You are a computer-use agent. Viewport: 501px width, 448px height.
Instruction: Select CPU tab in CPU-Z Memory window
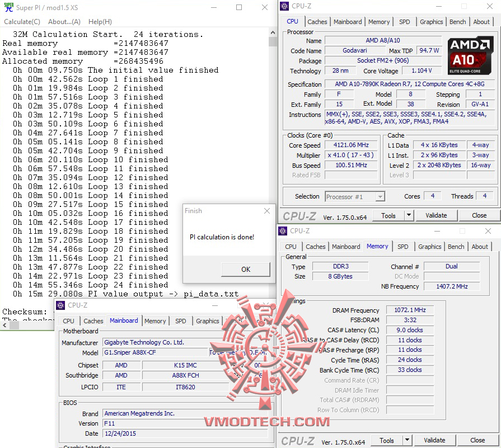pyautogui.click(x=291, y=247)
